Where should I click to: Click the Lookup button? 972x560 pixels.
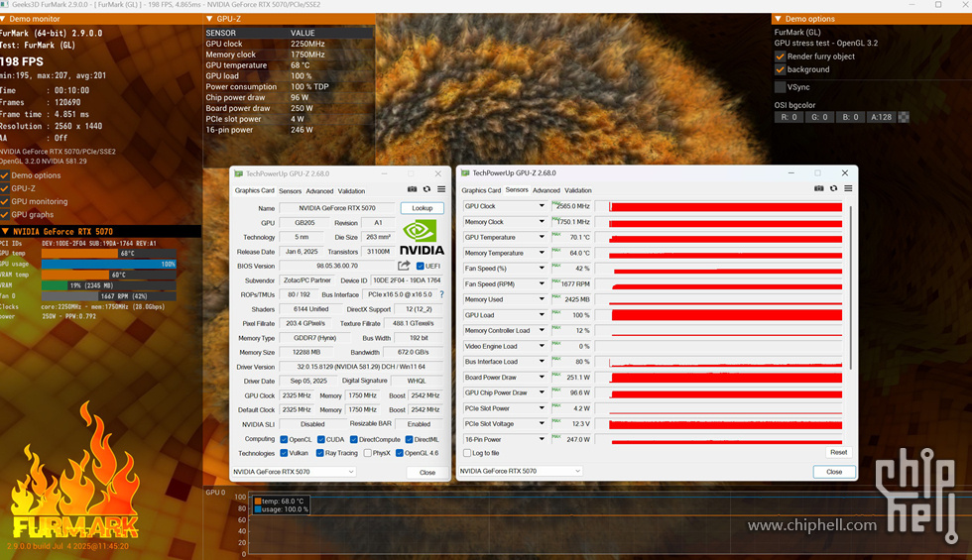pos(423,208)
